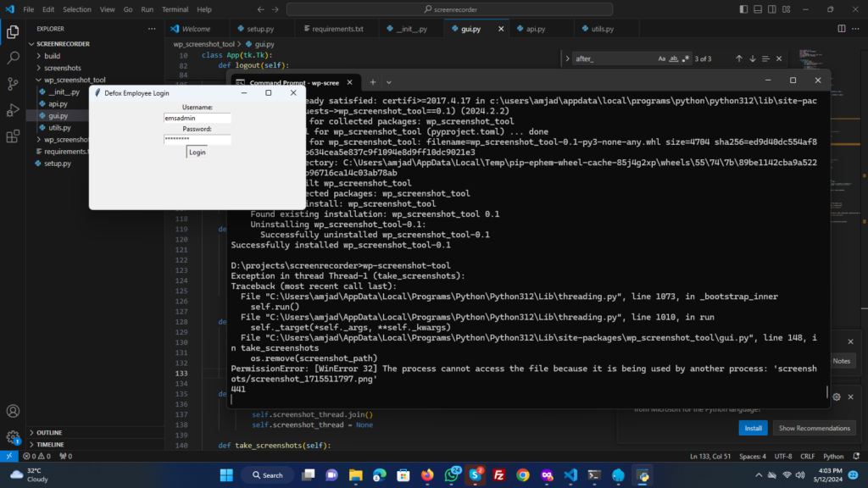Click Login in Defox Employee Login window
This screenshot has width=868, height=488.
coord(197,152)
